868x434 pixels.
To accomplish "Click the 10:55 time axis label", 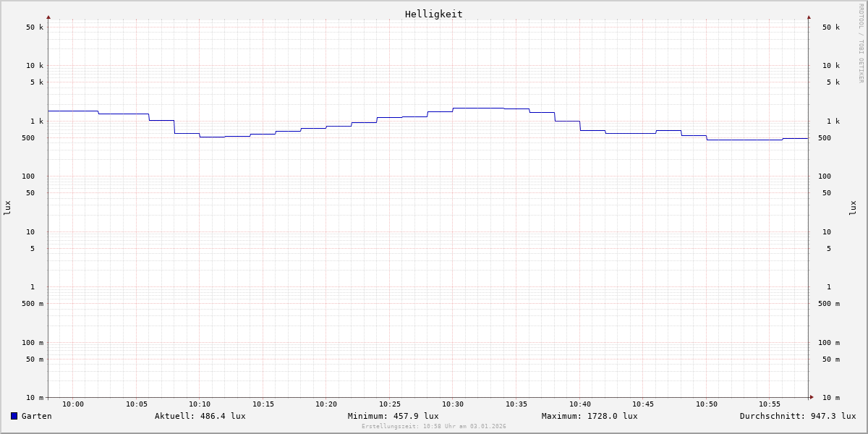I will 770,404.
